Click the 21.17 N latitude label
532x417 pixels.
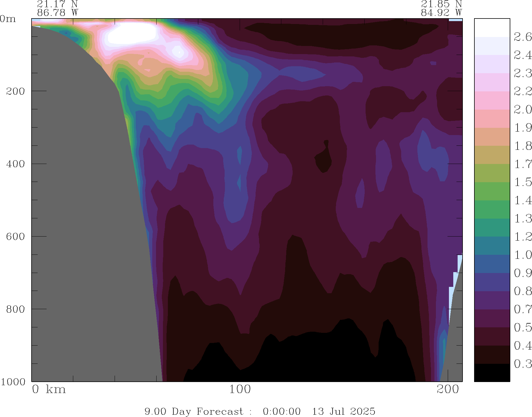point(57,4)
